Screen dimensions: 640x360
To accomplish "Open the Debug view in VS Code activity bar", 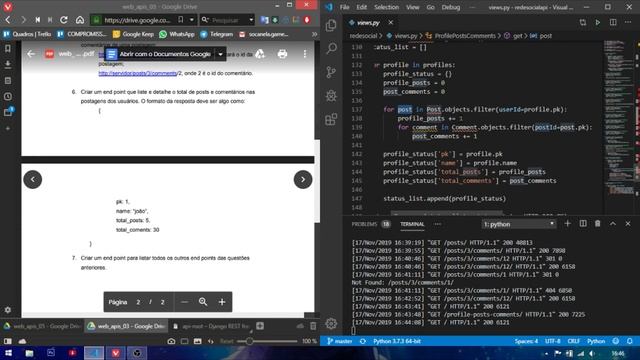I will coord(331,96).
